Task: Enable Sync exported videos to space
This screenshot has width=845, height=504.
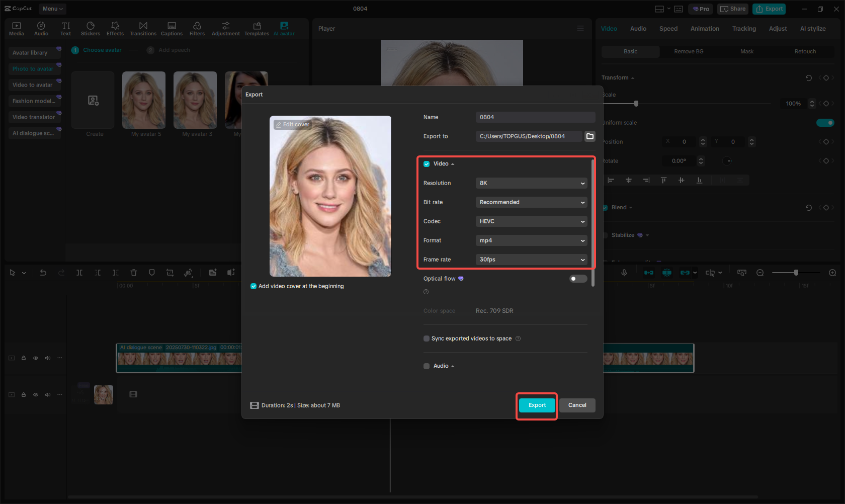Action: (x=426, y=338)
